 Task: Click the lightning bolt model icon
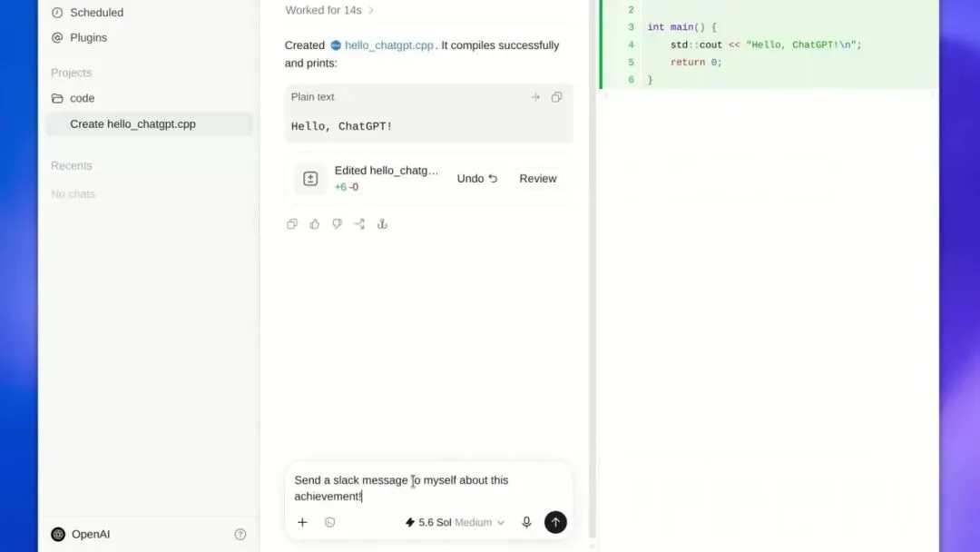410,522
